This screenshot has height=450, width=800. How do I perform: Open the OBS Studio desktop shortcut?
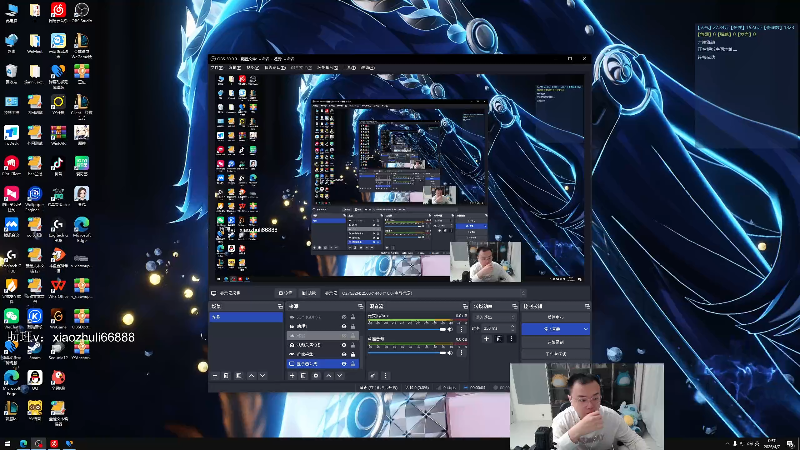[82, 10]
